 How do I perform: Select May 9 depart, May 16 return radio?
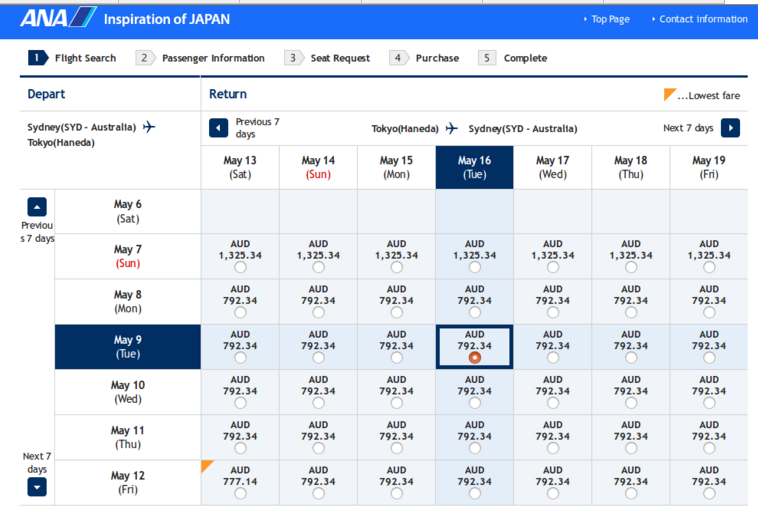[x=475, y=357]
